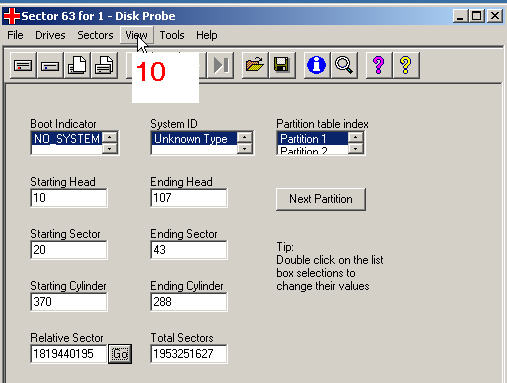Click the Starting Sector field showing 20
Image resolution: width=507 pixels, height=383 pixels.
pos(69,250)
